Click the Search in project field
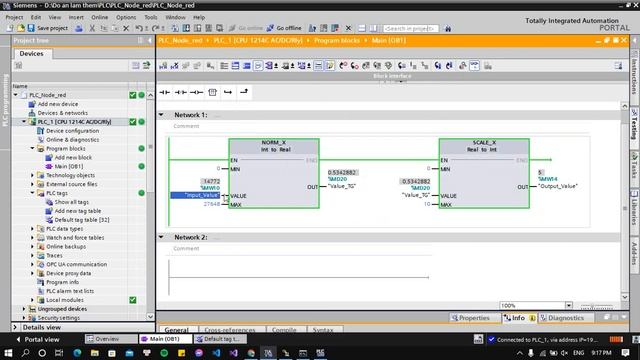 point(411,29)
